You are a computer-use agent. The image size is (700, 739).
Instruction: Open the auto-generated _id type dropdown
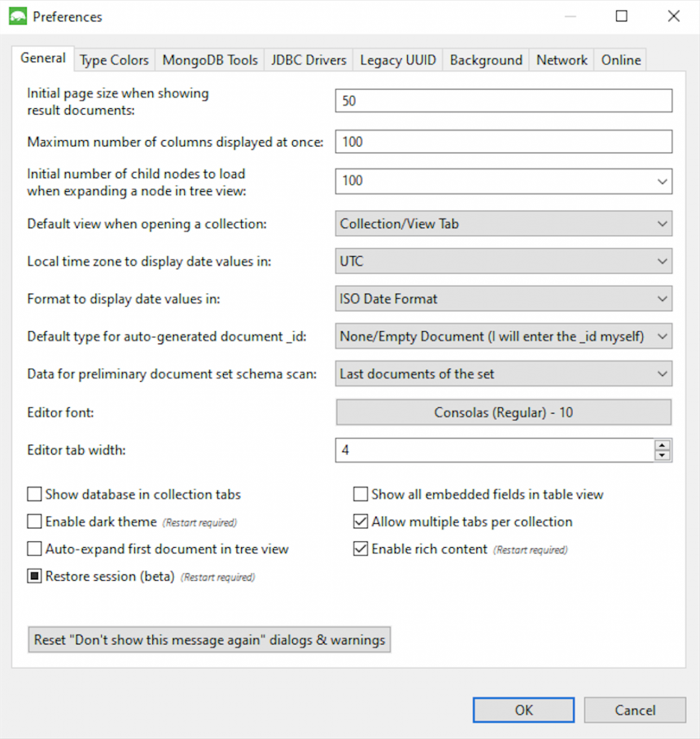pos(504,336)
